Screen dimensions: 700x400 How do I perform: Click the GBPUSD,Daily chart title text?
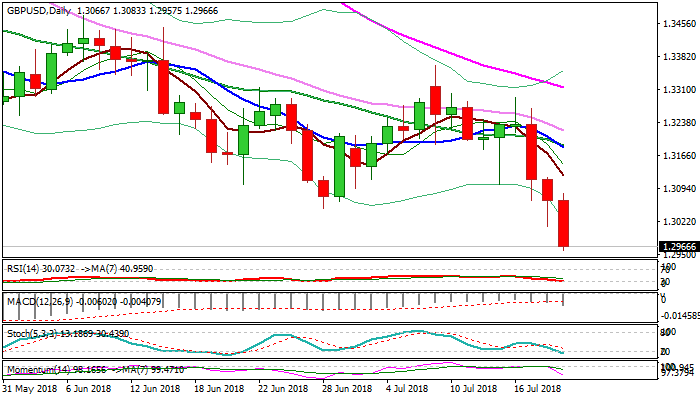40,8
